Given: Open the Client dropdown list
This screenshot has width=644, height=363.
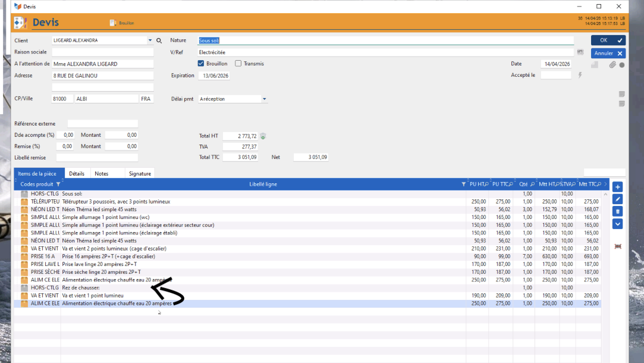Looking at the screenshot, I should (150, 40).
